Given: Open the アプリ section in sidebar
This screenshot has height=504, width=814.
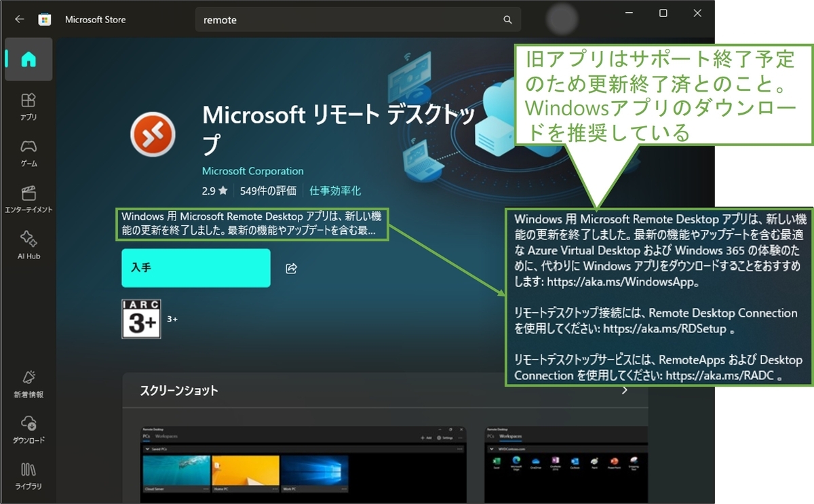Looking at the screenshot, I should (x=28, y=106).
